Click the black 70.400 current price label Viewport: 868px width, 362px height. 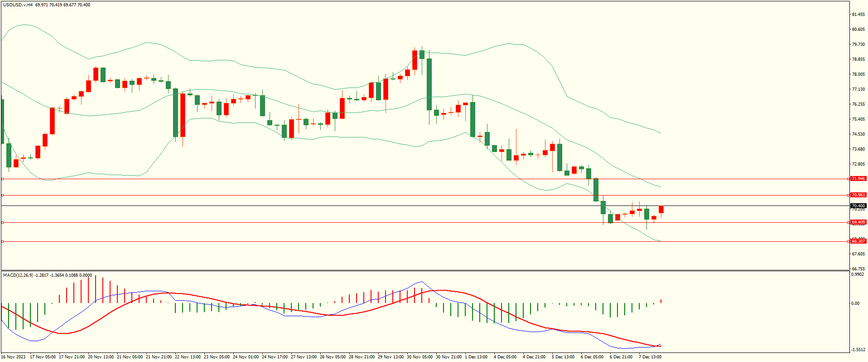858,206
